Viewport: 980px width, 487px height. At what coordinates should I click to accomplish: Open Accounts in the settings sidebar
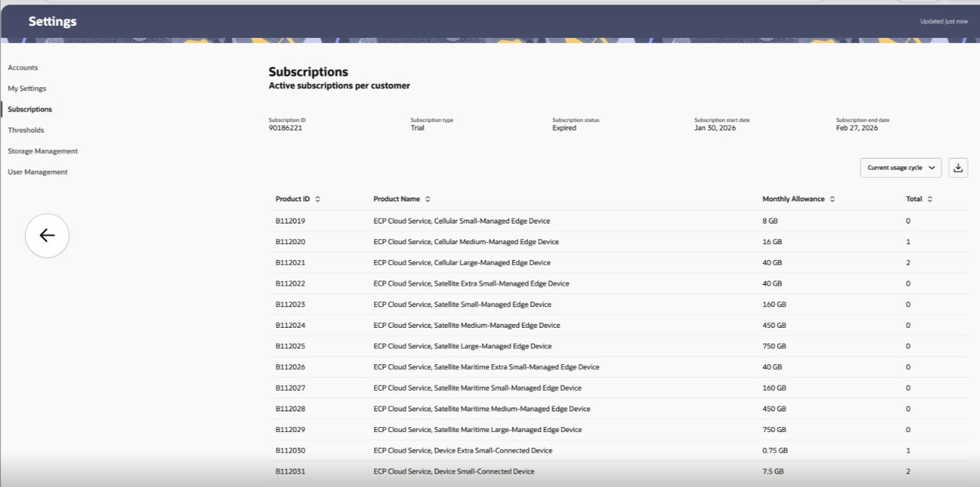[x=23, y=68]
